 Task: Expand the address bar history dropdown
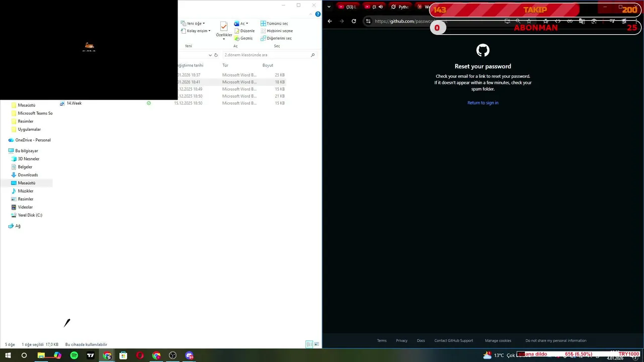coord(210,55)
